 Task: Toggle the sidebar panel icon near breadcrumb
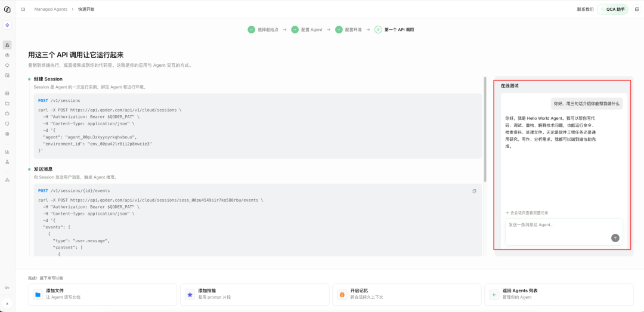23,9
